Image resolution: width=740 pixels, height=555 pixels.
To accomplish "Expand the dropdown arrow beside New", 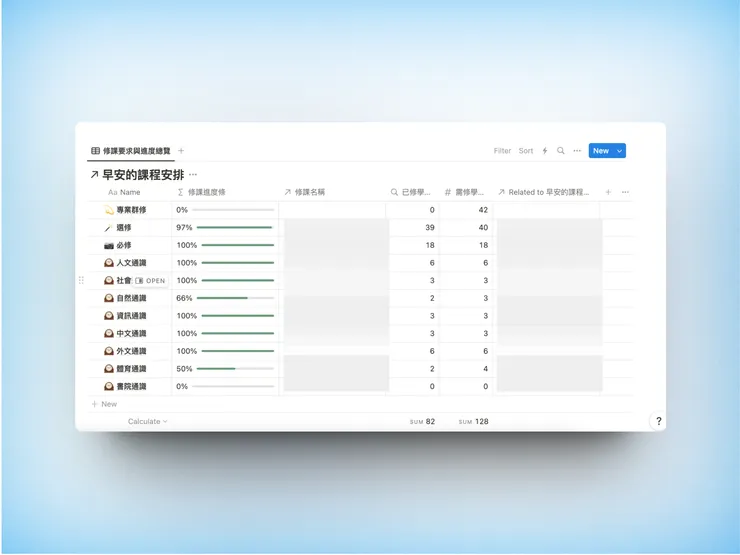I will click(x=620, y=151).
